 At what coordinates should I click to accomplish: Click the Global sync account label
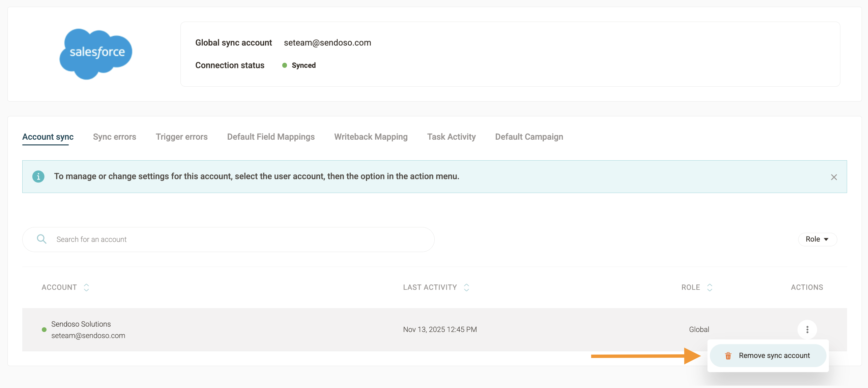[x=233, y=43]
